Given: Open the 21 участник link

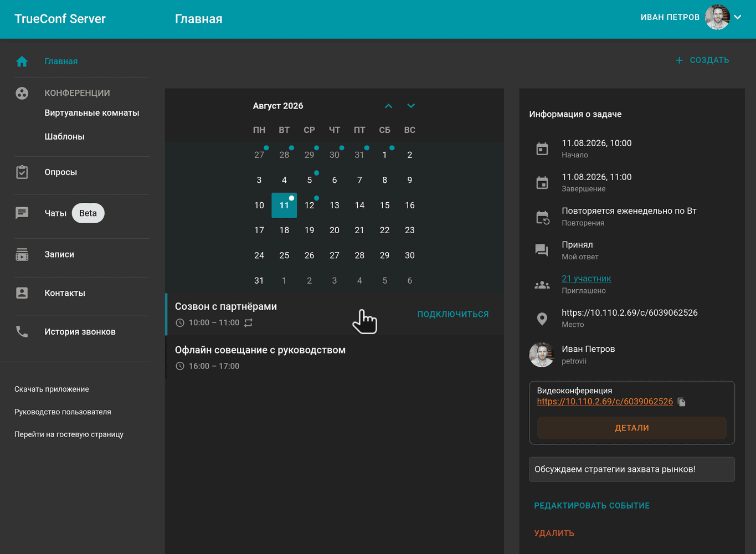Looking at the screenshot, I should (x=587, y=279).
